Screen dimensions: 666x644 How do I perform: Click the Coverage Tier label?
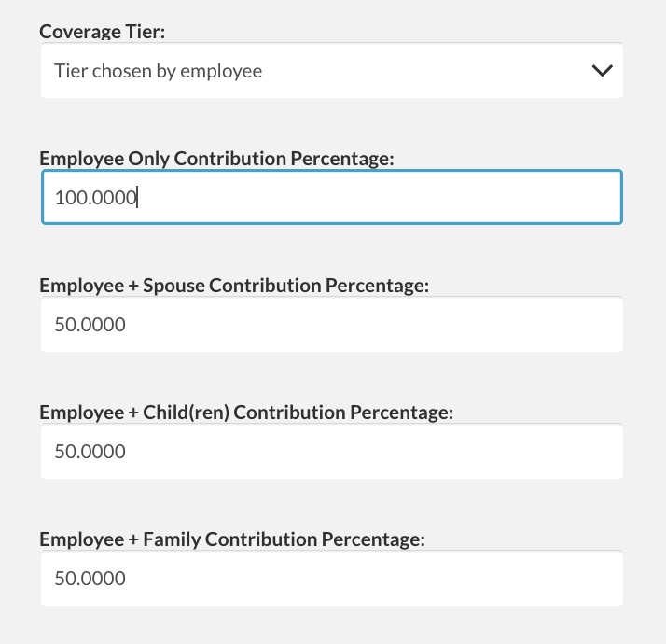click(103, 32)
